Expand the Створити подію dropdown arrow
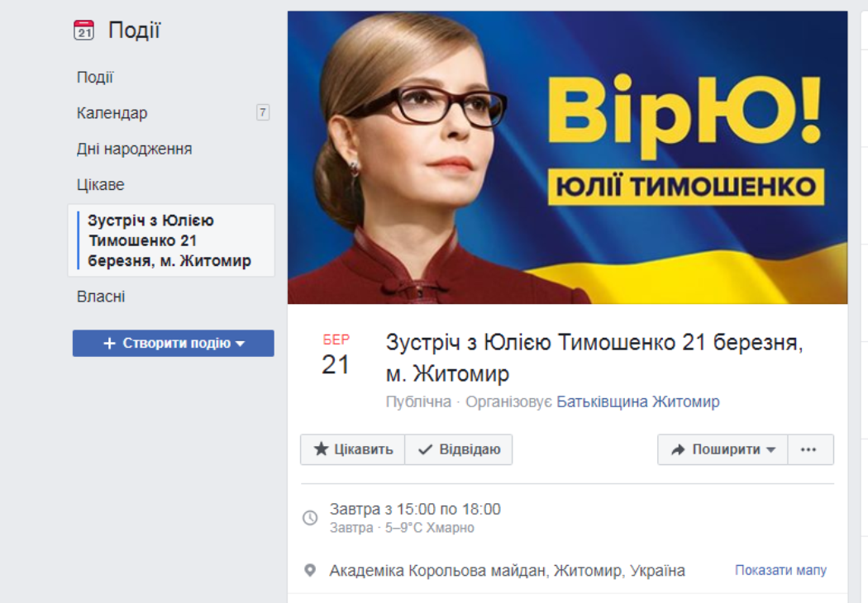 241,344
